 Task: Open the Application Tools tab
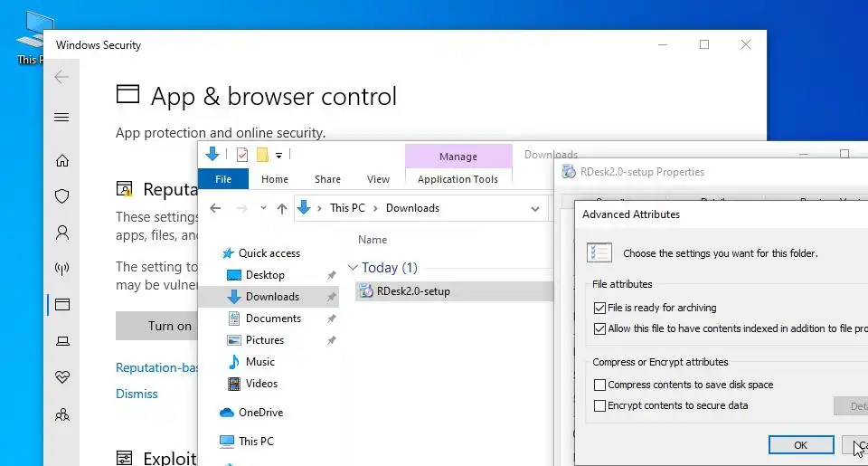[x=458, y=179]
